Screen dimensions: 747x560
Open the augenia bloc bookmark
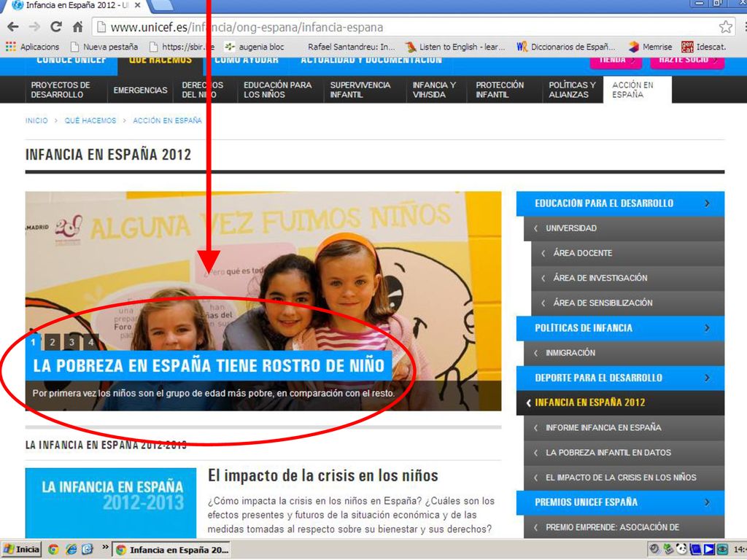[x=255, y=47]
